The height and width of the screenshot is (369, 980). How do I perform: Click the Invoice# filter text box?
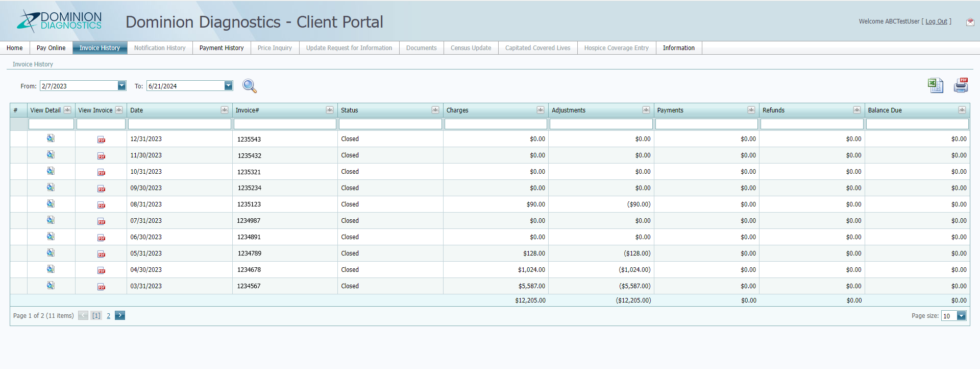[285, 124]
